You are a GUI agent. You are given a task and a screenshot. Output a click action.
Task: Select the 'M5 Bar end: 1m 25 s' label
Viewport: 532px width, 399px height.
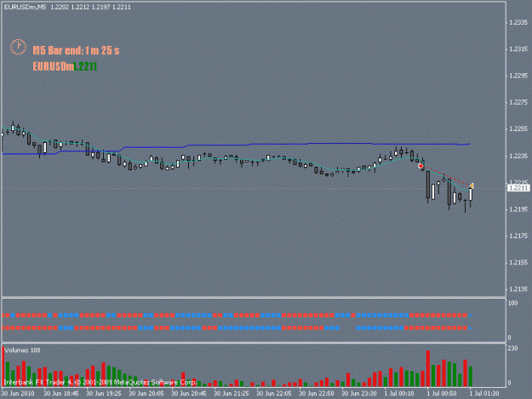click(x=76, y=50)
